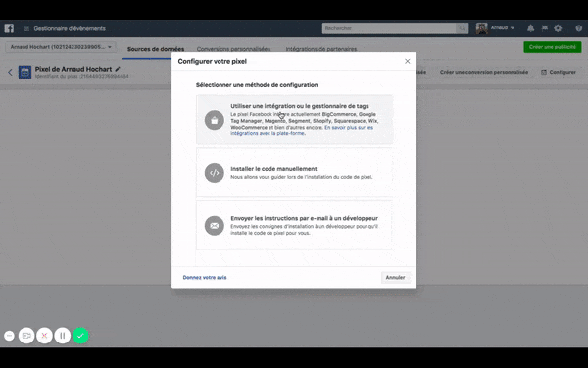Click the recorder minimize dash button

(10, 336)
